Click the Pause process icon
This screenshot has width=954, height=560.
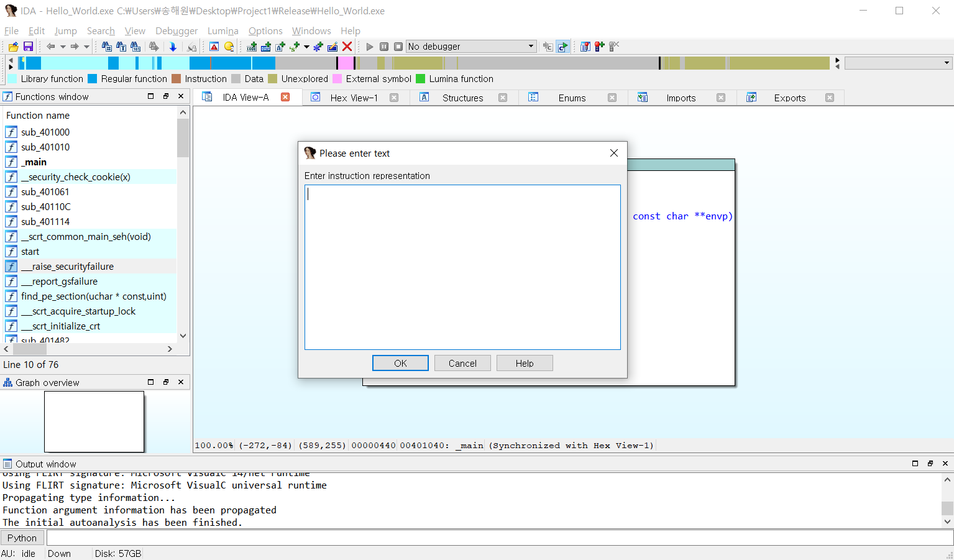click(x=384, y=47)
